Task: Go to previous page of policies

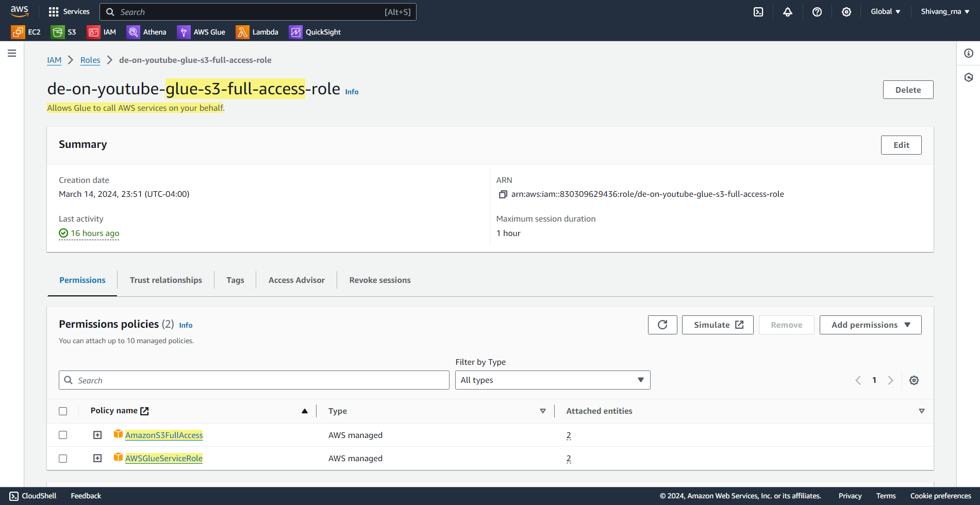Action: pos(858,380)
